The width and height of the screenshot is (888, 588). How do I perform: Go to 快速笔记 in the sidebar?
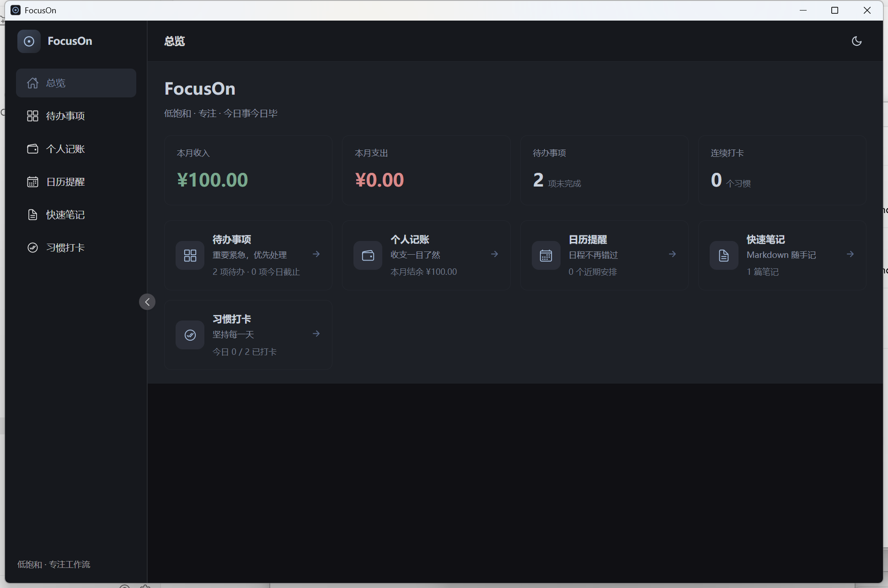click(76, 214)
